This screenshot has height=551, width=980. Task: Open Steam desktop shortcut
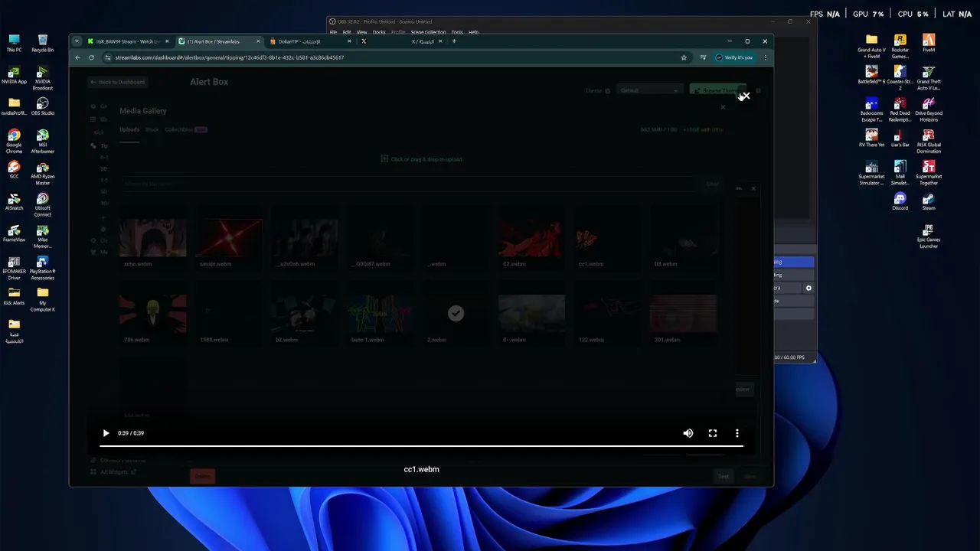click(x=929, y=202)
